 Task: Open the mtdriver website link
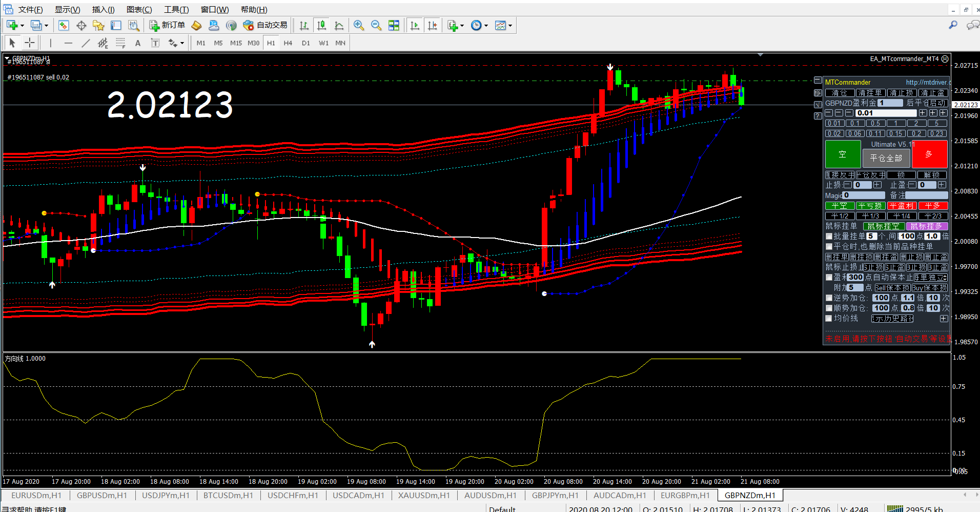pyautogui.click(x=927, y=82)
